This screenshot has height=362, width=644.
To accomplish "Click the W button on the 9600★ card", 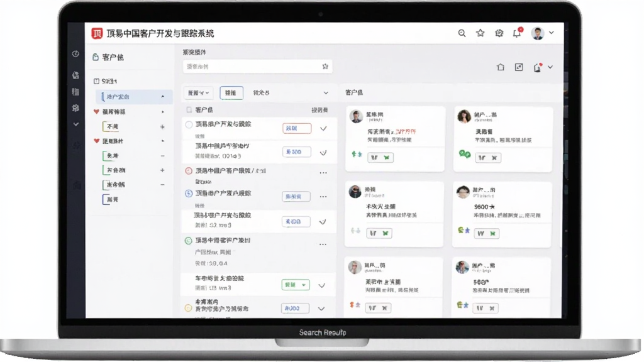I will tap(480, 234).
